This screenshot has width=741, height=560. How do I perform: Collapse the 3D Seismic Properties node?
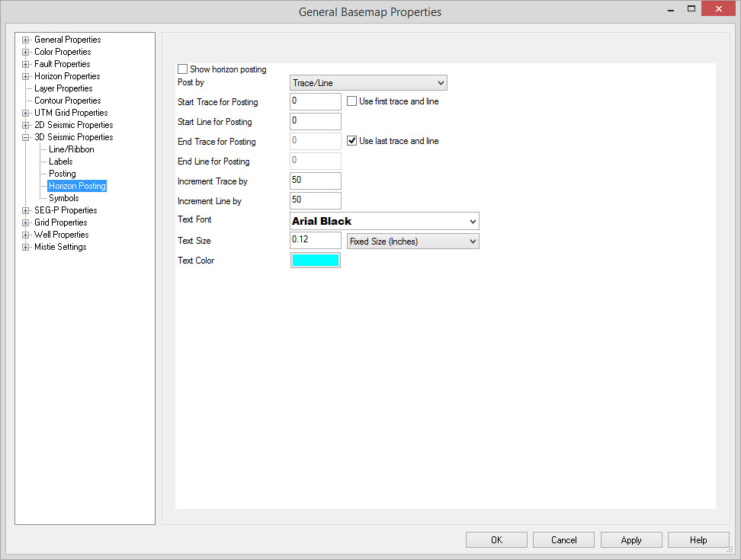pyautogui.click(x=26, y=137)
